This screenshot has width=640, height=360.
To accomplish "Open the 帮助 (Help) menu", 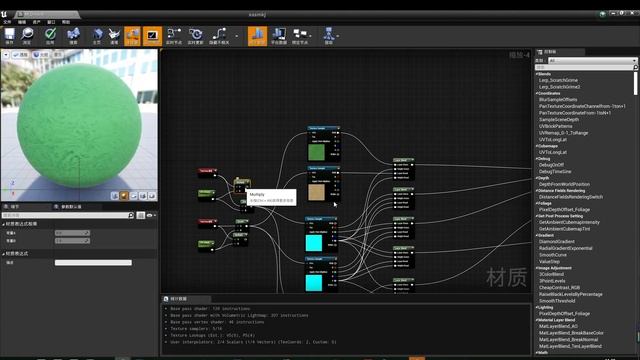I will point(66,22).
